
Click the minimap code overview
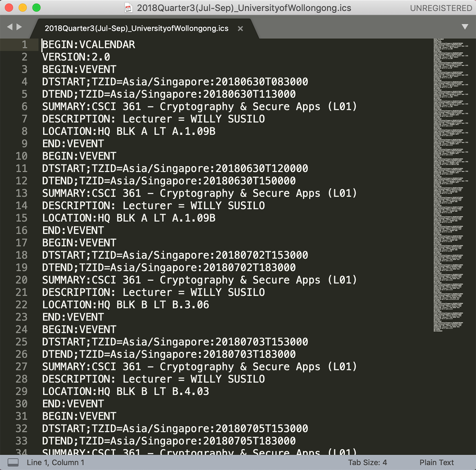[451, 185]
